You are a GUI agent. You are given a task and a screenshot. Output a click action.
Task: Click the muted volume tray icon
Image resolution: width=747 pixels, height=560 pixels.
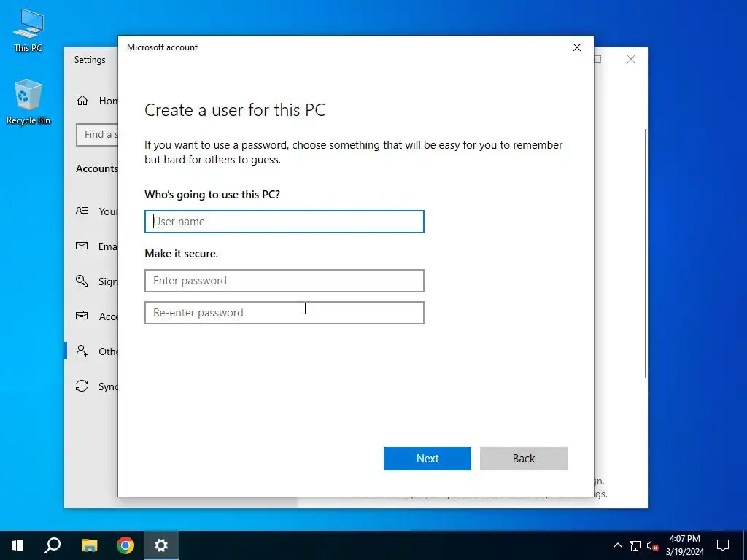(653, 545)
